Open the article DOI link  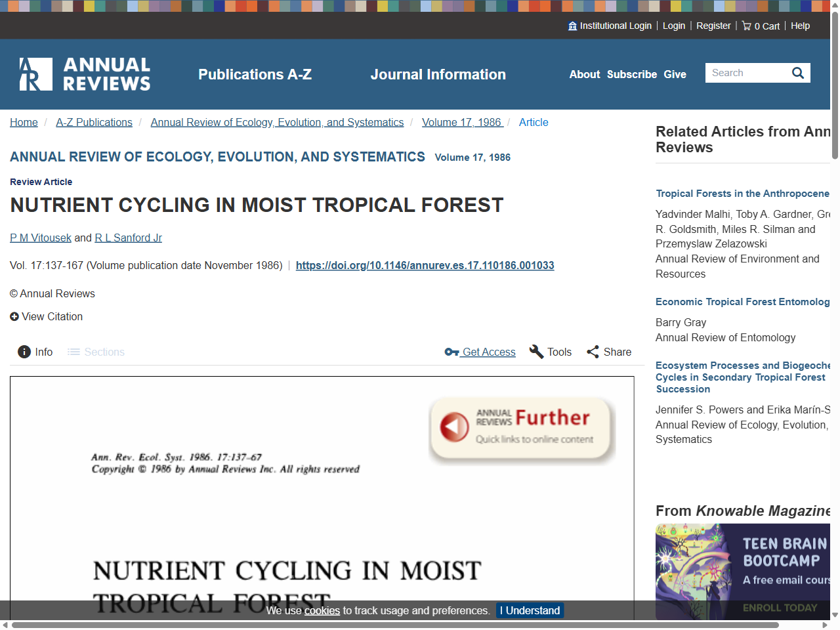425,265
